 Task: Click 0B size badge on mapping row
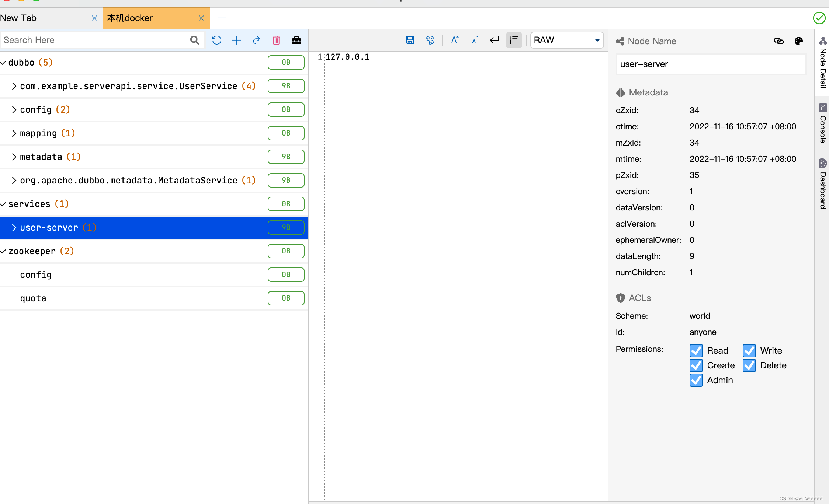(286, 133)
